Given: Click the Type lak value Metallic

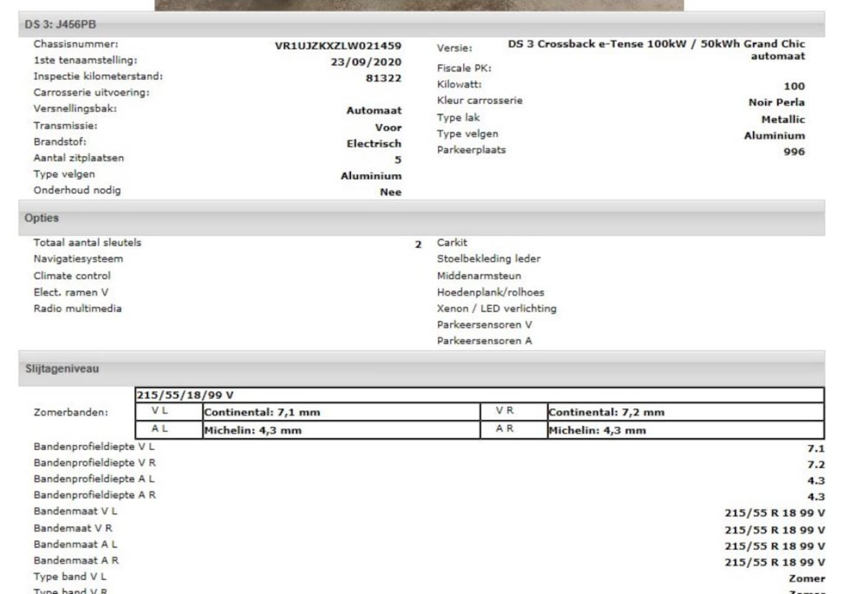Looking at the screenshot, I should 783,119.
